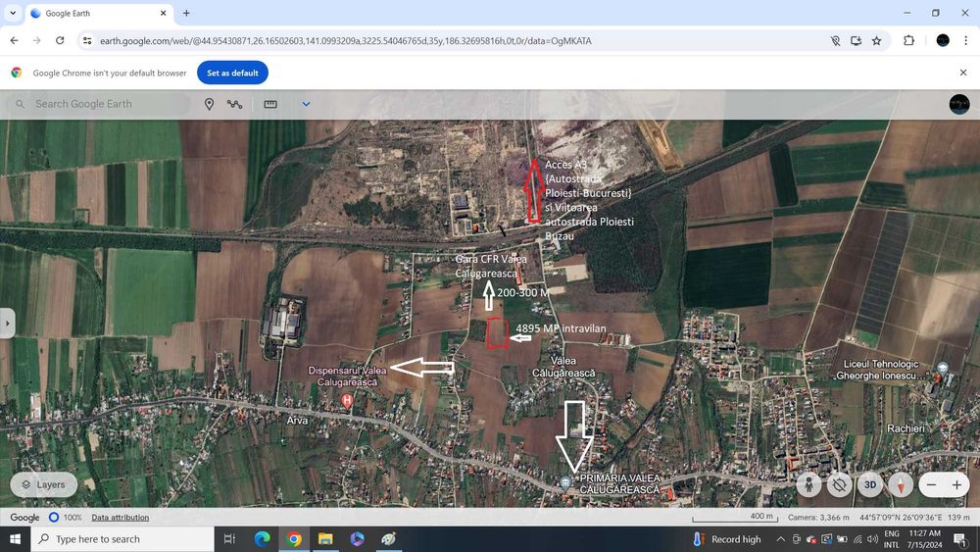The image size is (980, 552).
Task: Open the tab search dropdown arrow
Action: [x=13, y=13]
